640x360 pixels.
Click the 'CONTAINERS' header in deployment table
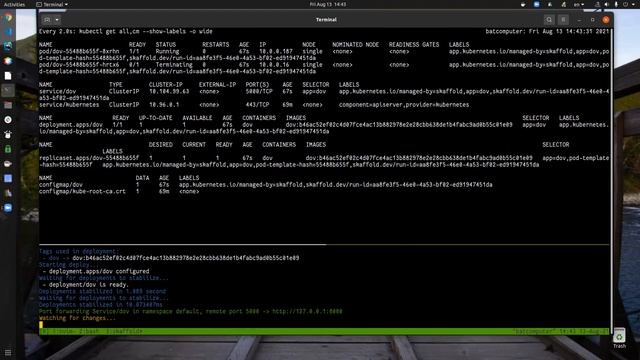click(259, 118)
